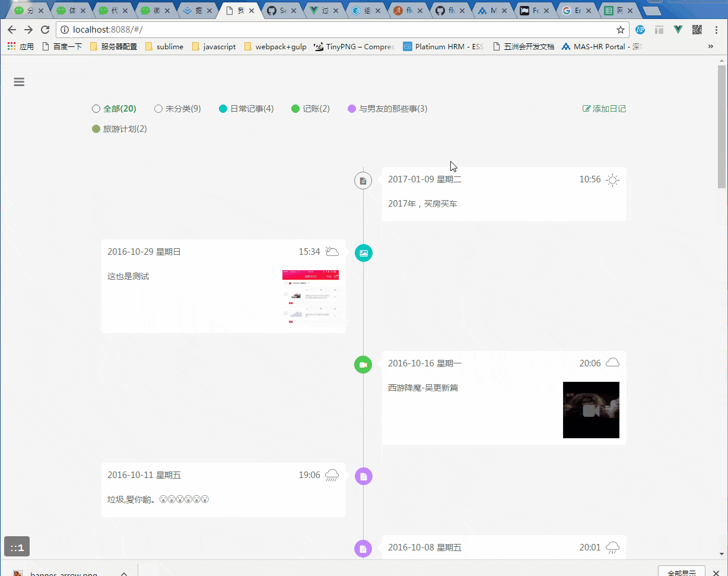
Task: Click the text-note timeline marker for 2017-01-09
Action: click(363, 180)
